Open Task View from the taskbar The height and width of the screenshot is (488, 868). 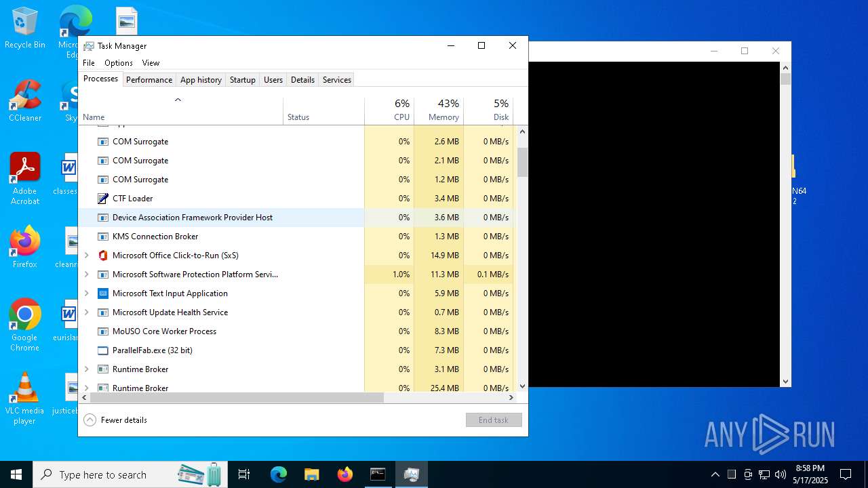244,474
